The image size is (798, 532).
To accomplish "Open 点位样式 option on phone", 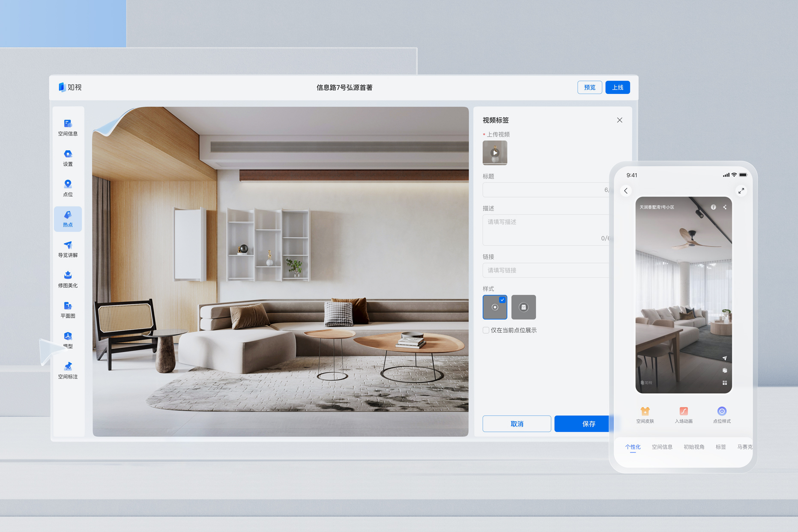I will point(722,415).
